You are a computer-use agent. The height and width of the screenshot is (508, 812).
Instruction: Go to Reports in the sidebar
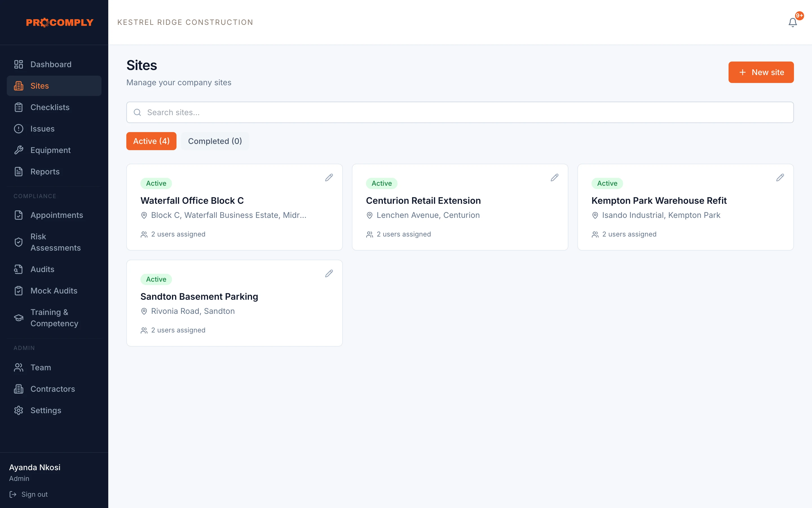coord(54,172)
